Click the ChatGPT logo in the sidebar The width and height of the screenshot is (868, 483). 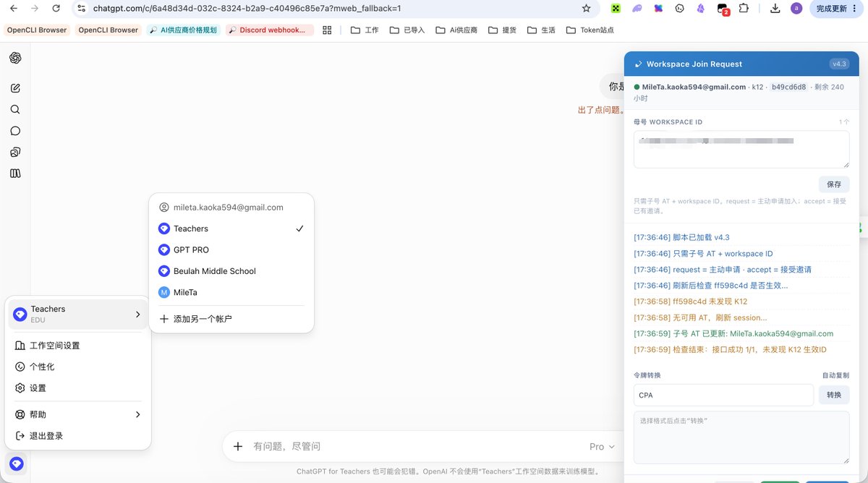(15, 58)
